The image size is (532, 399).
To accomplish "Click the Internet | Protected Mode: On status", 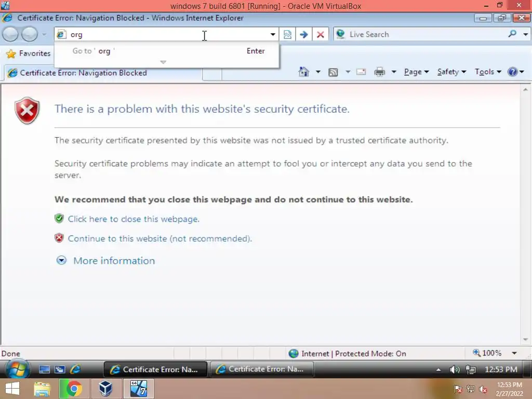I will point(348,353).
